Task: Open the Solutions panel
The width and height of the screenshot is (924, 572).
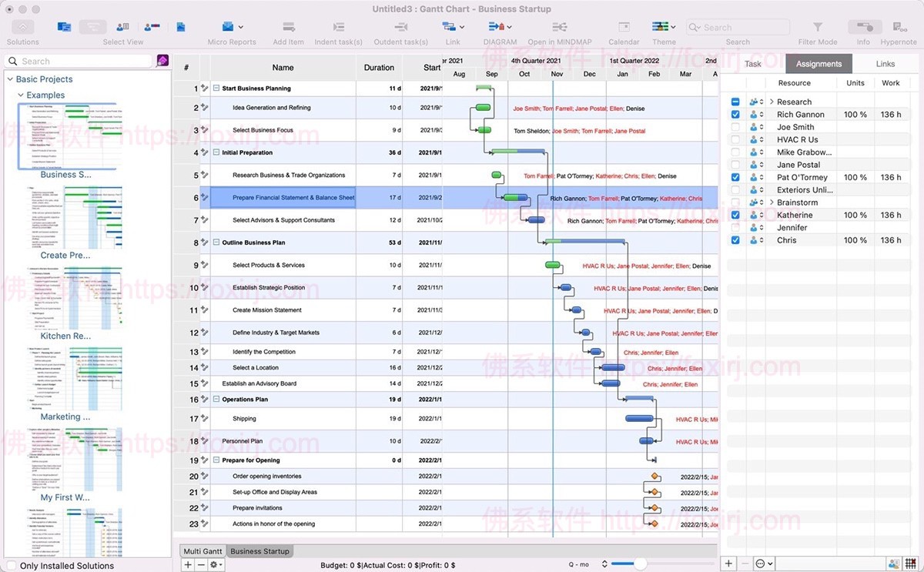Action: 22,25
